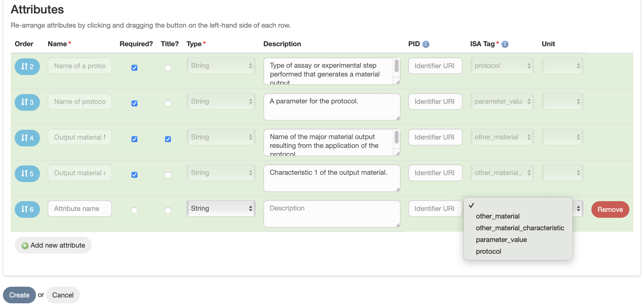Click the info icon next to PID

coord(426,44)
